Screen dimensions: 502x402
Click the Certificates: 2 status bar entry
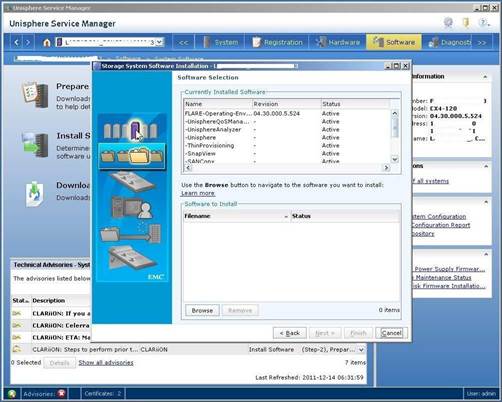pyautogui.click(x=103, y=394)
